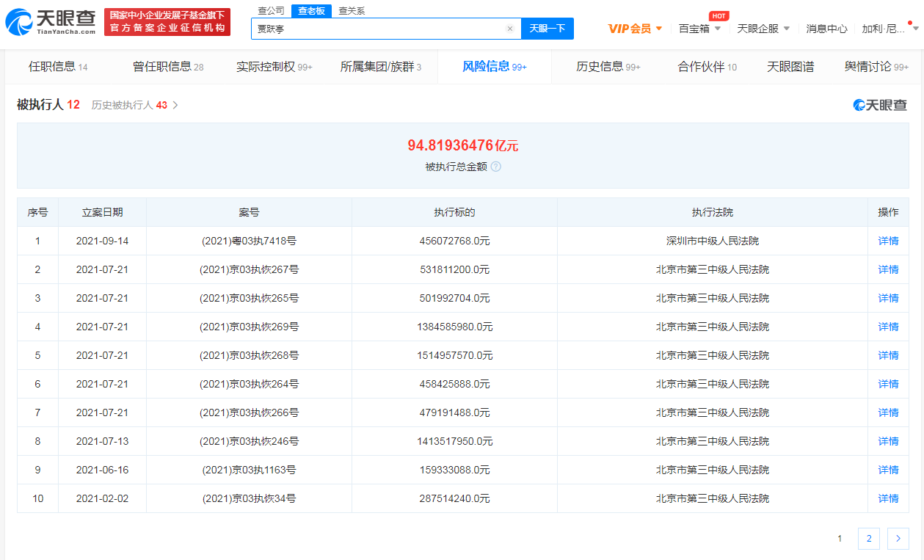Viewport: 924px width, 560px height.
Task: Expand the VIP会员 dropdown
Action: tap(635, 29)
